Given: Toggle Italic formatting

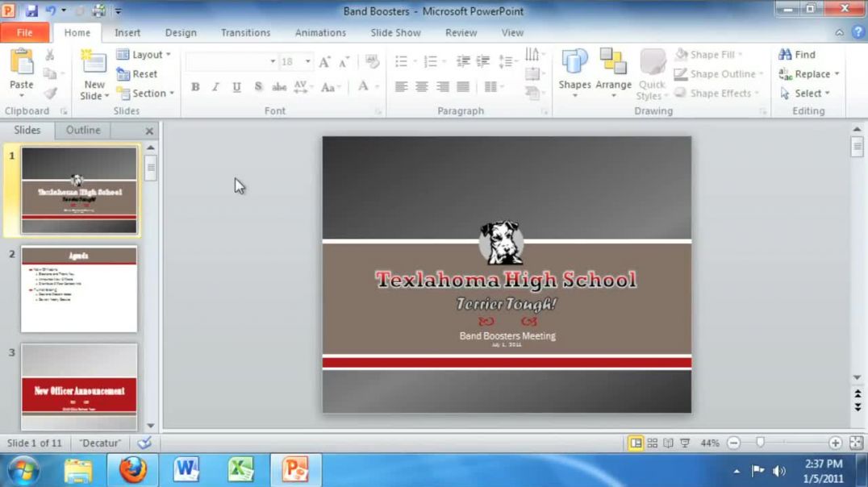Looking at the screenshot, I should pos(216,87).
